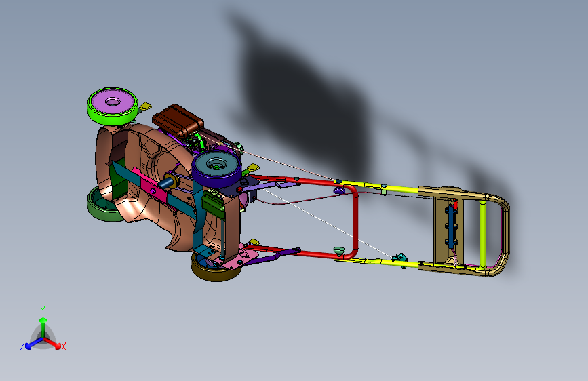588x381 pixels.
Task: Click the red X axis of the triad
Action: pos(52,343)
